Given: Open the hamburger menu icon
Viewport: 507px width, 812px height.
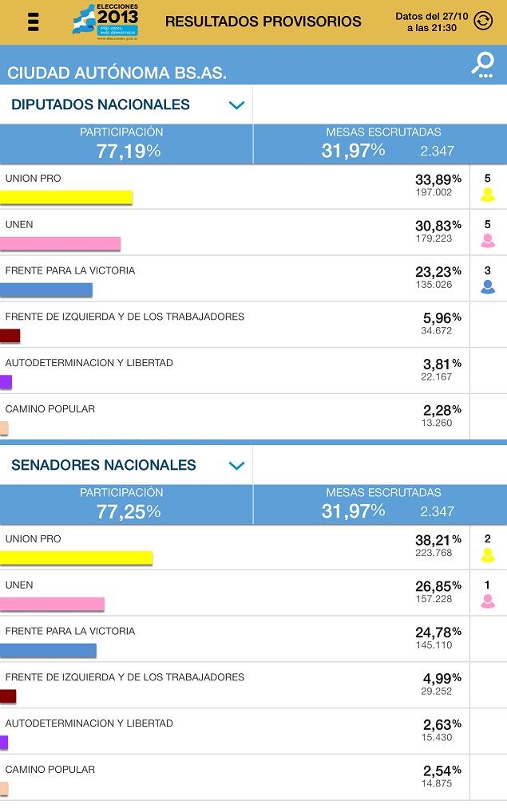Looking at the screenshot, I should coord(34,22).
